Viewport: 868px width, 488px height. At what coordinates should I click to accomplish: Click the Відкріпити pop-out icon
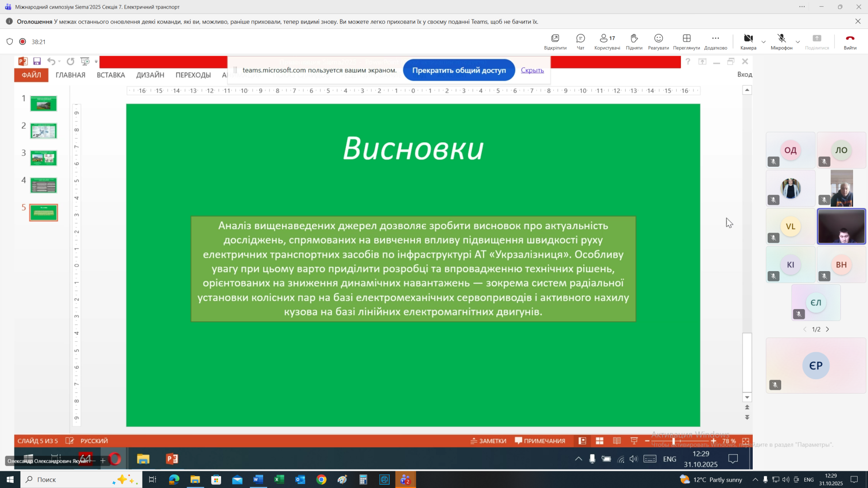click(x=555, y=39)
